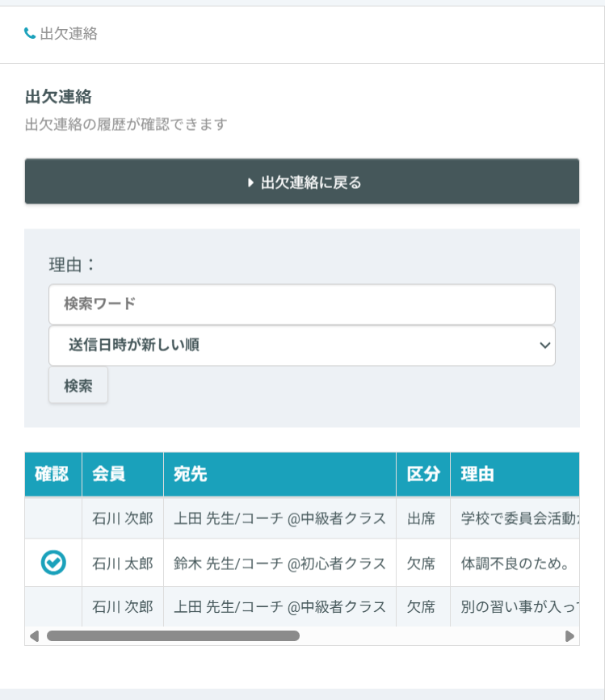Click the 理由 column header

point(477,475)
